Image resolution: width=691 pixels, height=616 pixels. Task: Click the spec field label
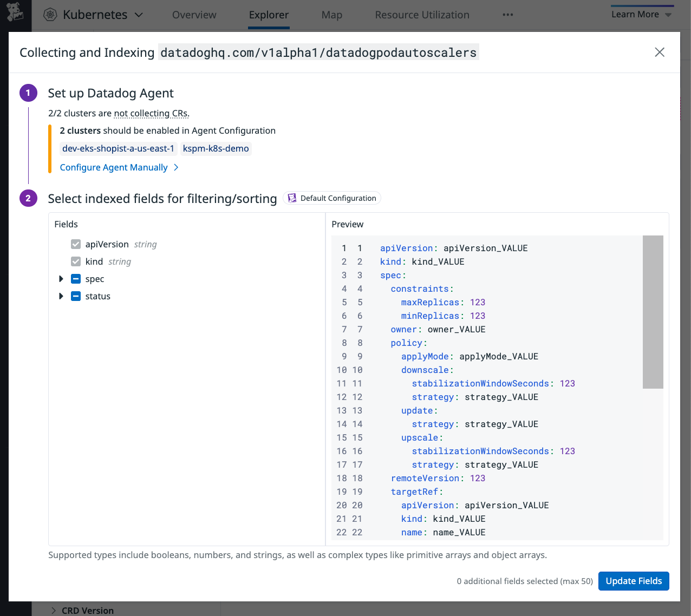point(94,279)
